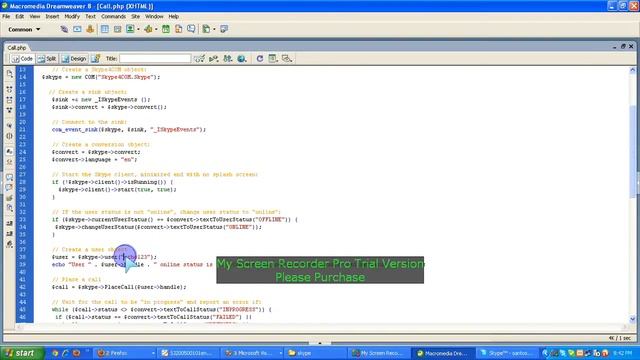The height and width of the screenshot is (360, 640).
Task: Click in the Title input field
Action: pos(155,59)
